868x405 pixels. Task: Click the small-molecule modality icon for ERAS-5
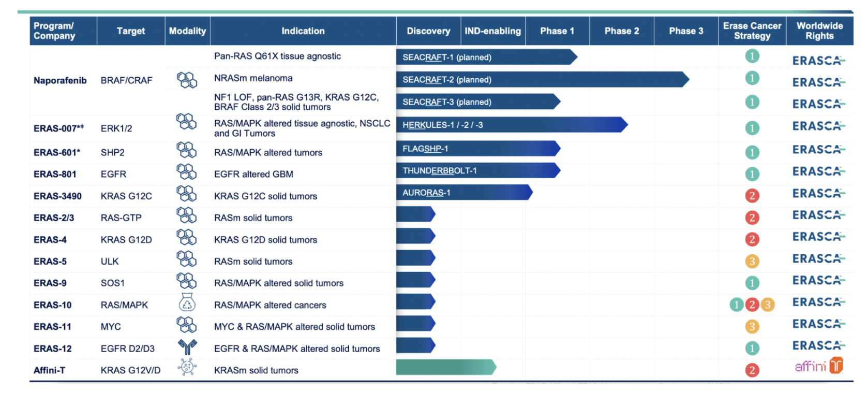point(187,259)
